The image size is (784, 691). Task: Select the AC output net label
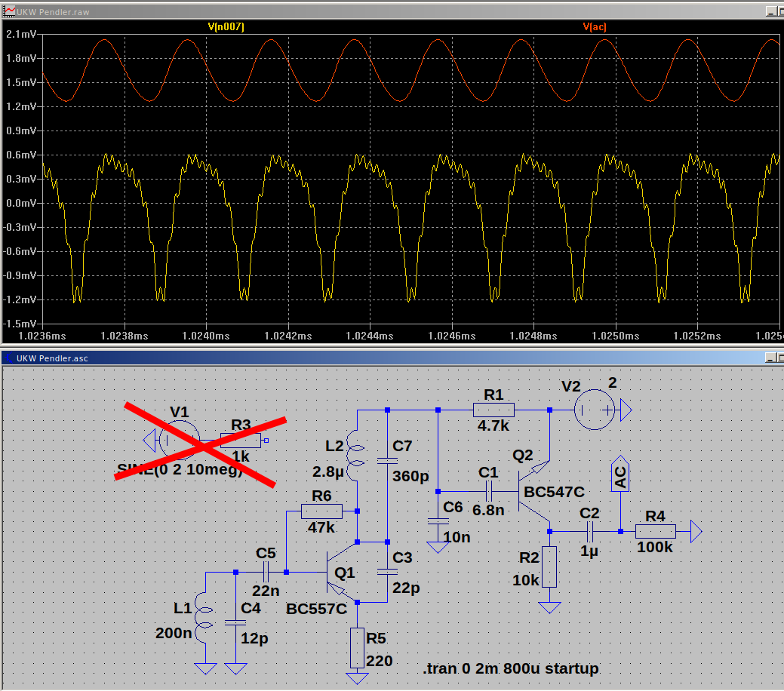pyautogui.click(x=620, y=477)
